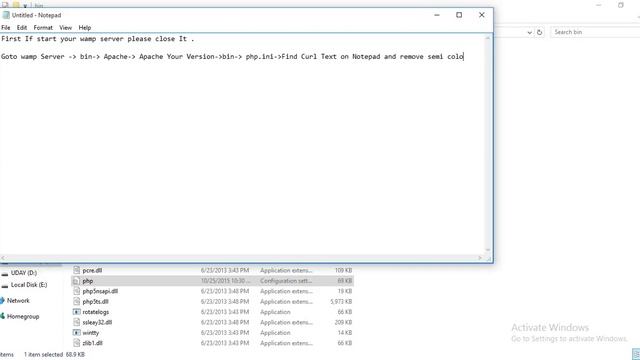The width and height of the screenshot is (640, 360).
Task: Click the 'Search bin' box in Explorer
Action: [x=595, y=32]
